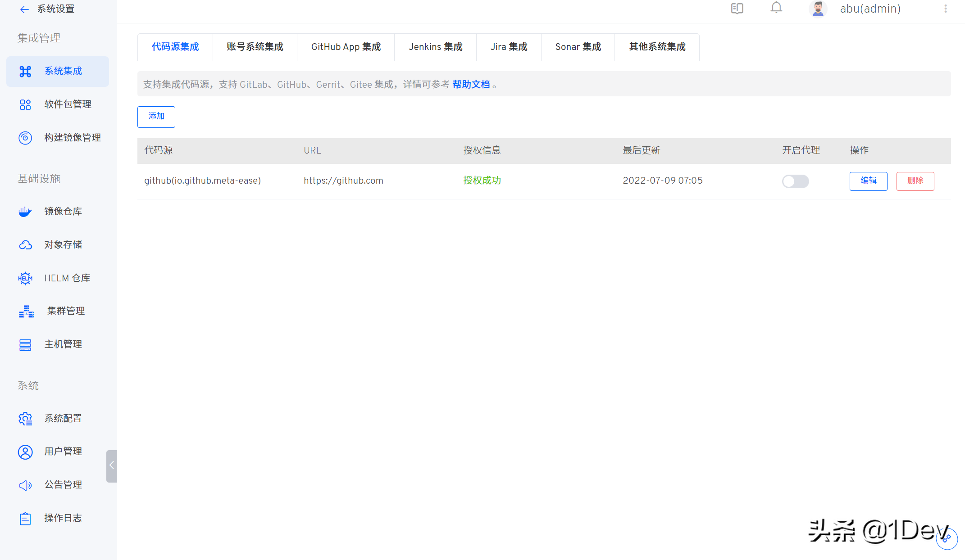The height and width of the screenshot is (560, 965).
Task: Click the 构建镜像管理 disc icon
Action: [25, 138]
